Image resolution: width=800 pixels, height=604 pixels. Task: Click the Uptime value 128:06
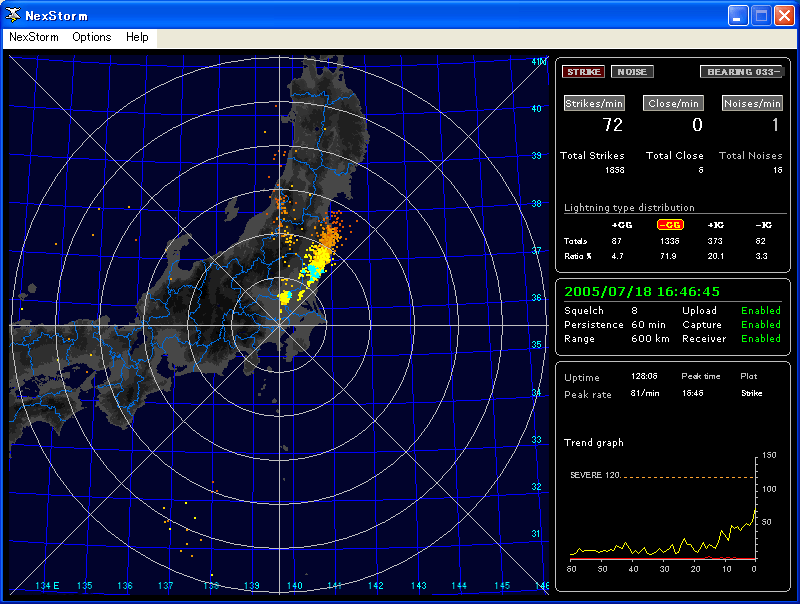coord(644,376)
